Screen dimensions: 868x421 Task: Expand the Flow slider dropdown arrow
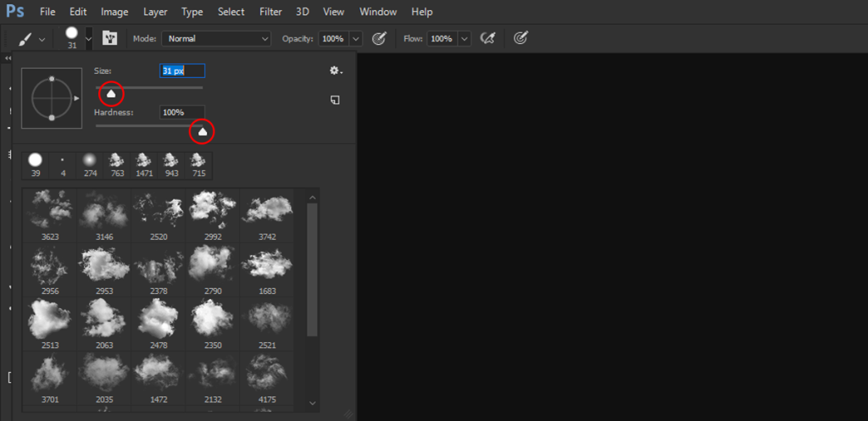pyautogui.click(x=465, y=39)
